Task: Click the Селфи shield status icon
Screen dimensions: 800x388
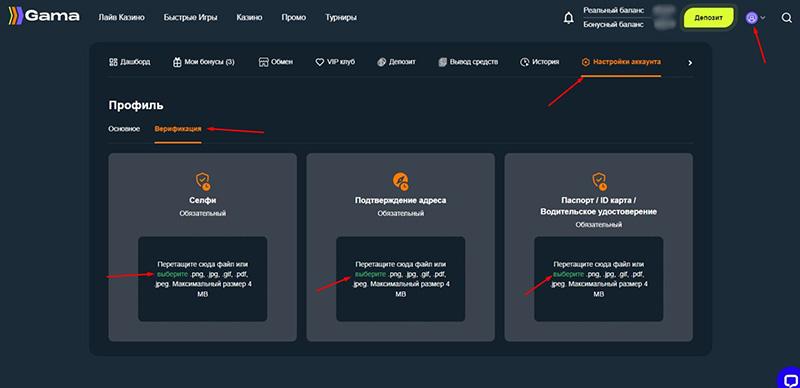Action: coord(203,181)
